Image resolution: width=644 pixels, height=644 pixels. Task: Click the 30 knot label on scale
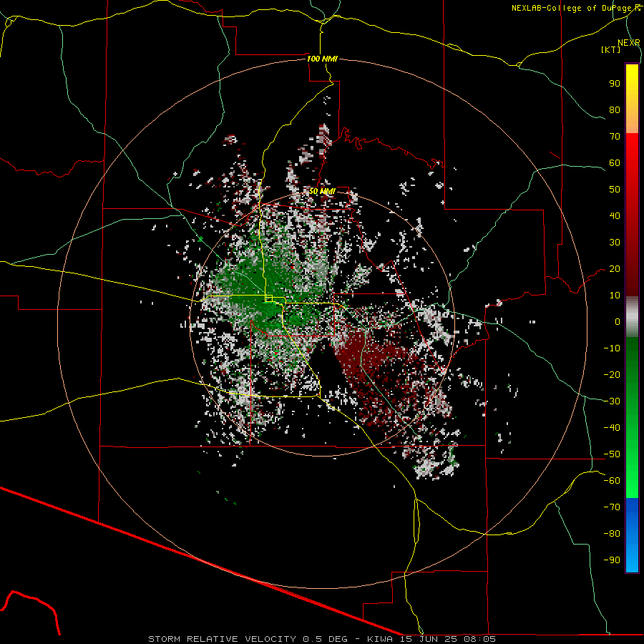[x=615, y=243]
